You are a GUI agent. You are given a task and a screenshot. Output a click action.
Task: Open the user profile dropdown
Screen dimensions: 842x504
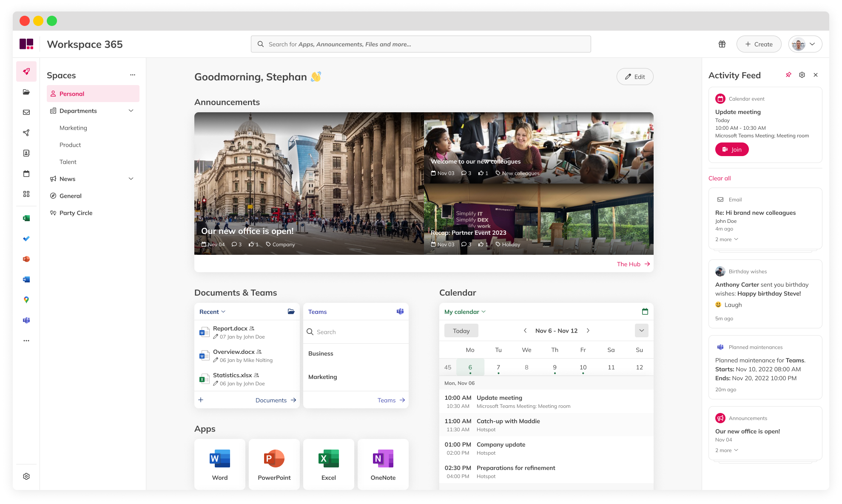(805, 44)
